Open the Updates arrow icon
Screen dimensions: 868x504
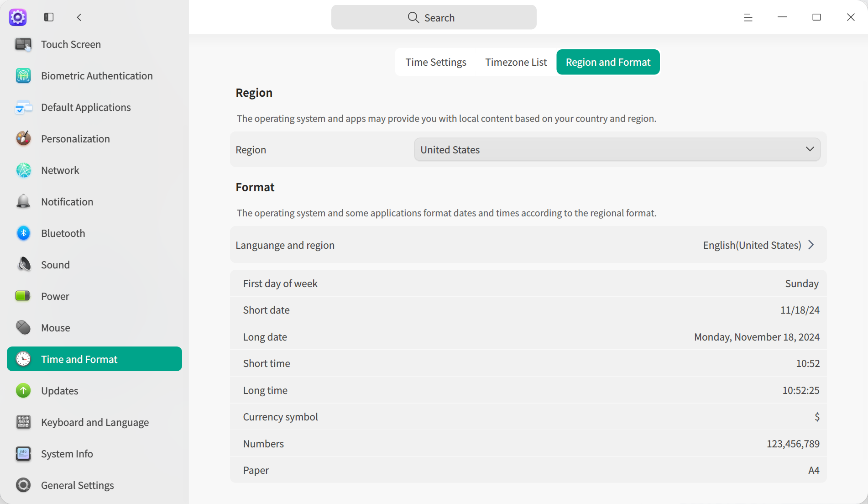23,391
